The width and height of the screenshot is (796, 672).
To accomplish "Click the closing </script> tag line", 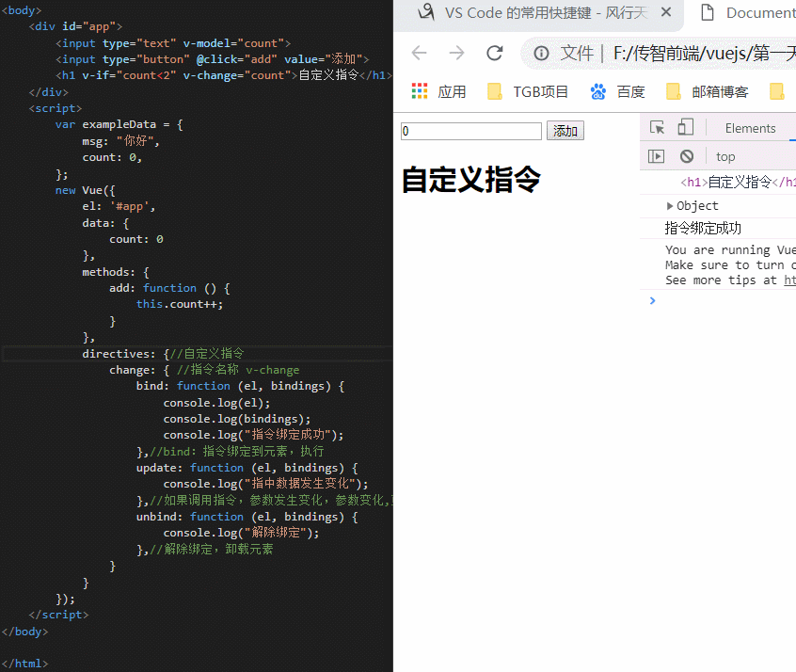I will [58, 616].
